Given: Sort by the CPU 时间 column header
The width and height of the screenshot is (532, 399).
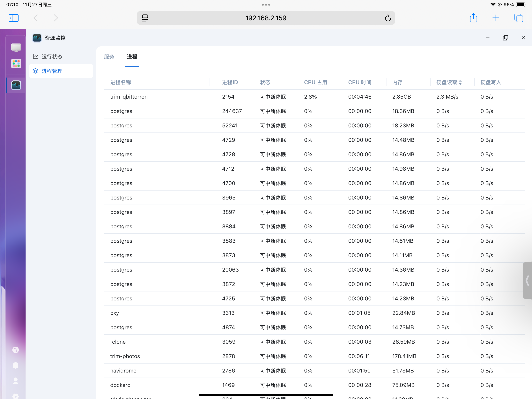Looking at the screenshot, I should pyautogui.click(x=359, y=82).
